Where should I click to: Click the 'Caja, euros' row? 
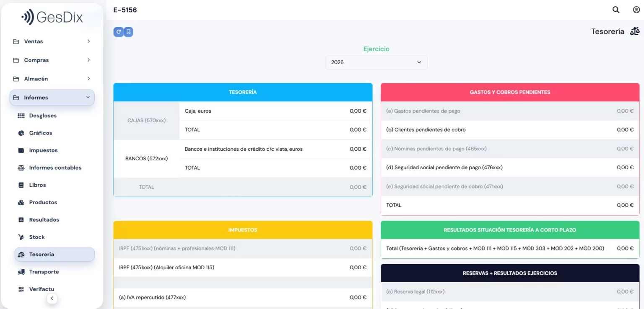point(275,111)
